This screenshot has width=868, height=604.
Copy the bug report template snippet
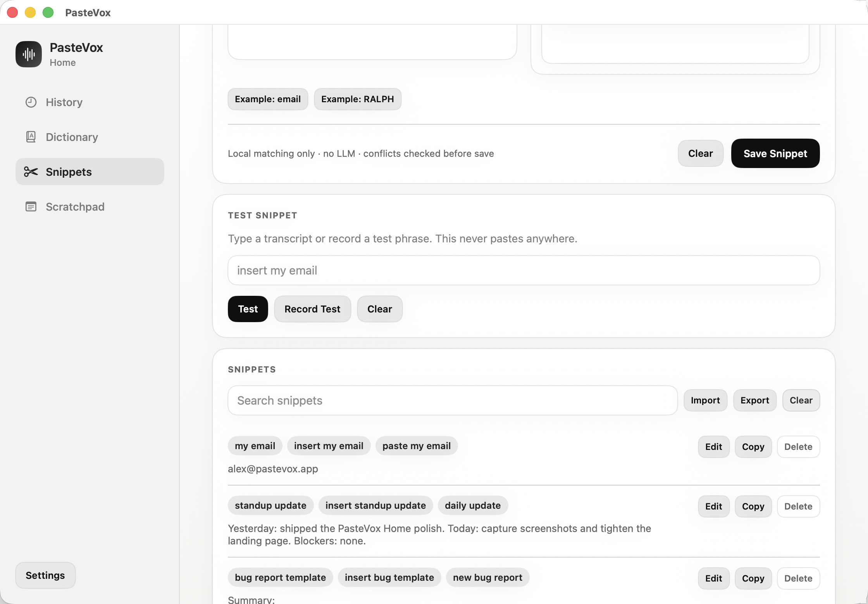click(x=753, y=578)
